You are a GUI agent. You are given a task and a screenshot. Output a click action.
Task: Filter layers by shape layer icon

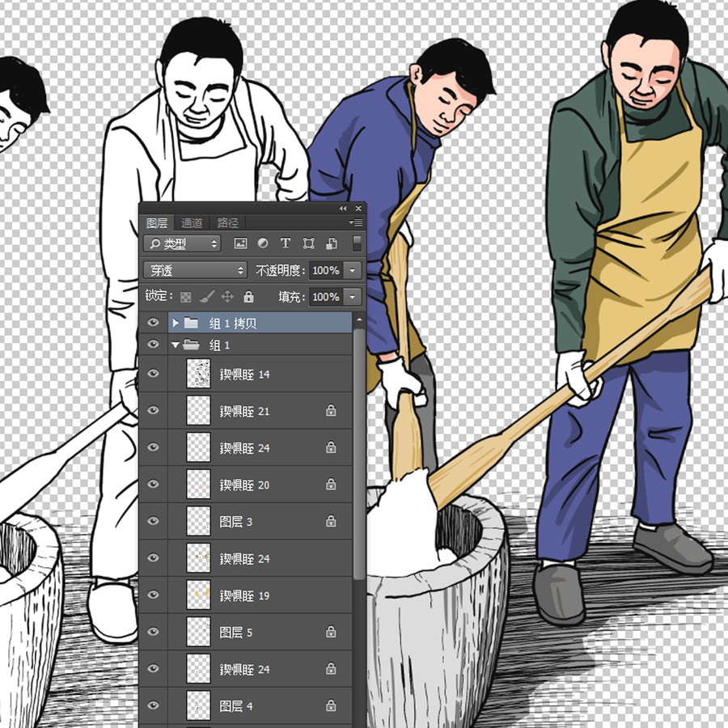pyautogui.click(x=308, y=243)
